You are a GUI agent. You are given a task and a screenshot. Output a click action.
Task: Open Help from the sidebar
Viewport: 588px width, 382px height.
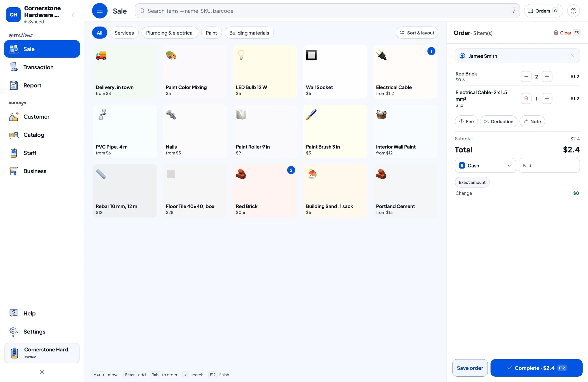[x=42, y=313]
